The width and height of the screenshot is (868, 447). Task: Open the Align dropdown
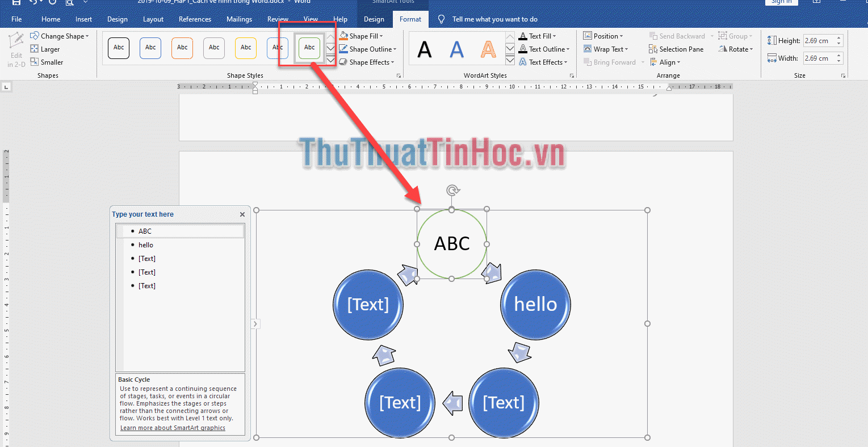[x=665, y=62]
